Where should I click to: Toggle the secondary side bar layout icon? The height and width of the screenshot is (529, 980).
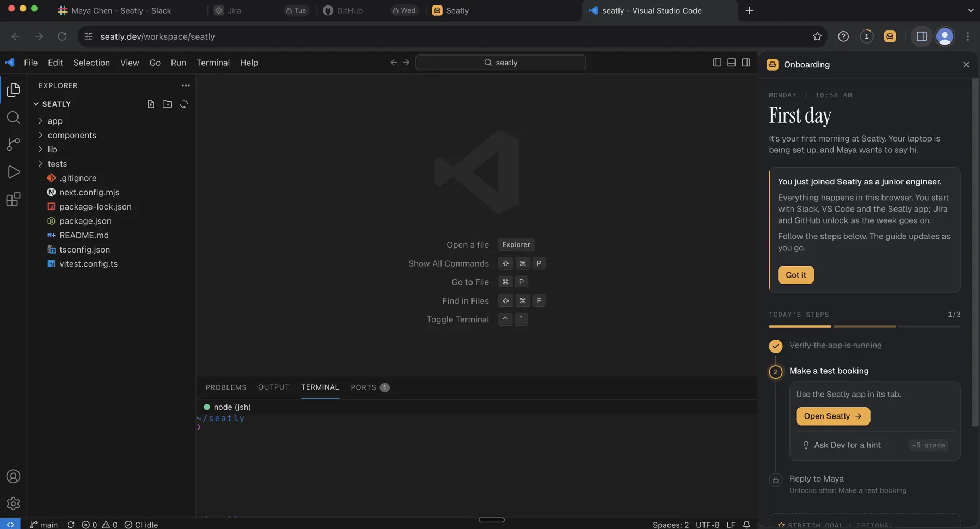click(746, 63)
